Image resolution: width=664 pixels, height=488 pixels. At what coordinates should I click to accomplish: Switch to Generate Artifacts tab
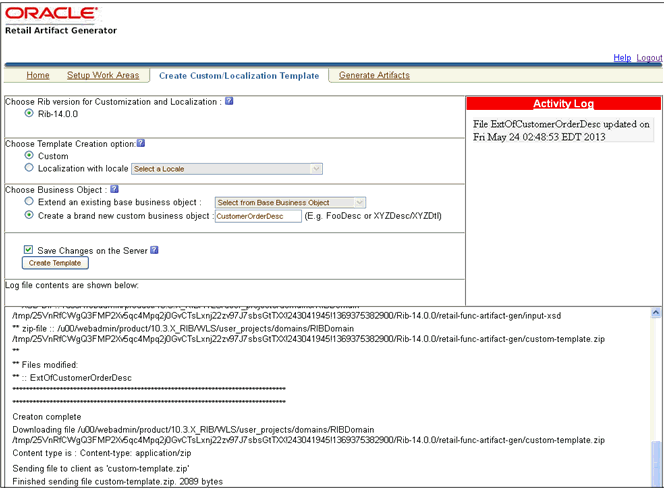[x=374, y=75]
